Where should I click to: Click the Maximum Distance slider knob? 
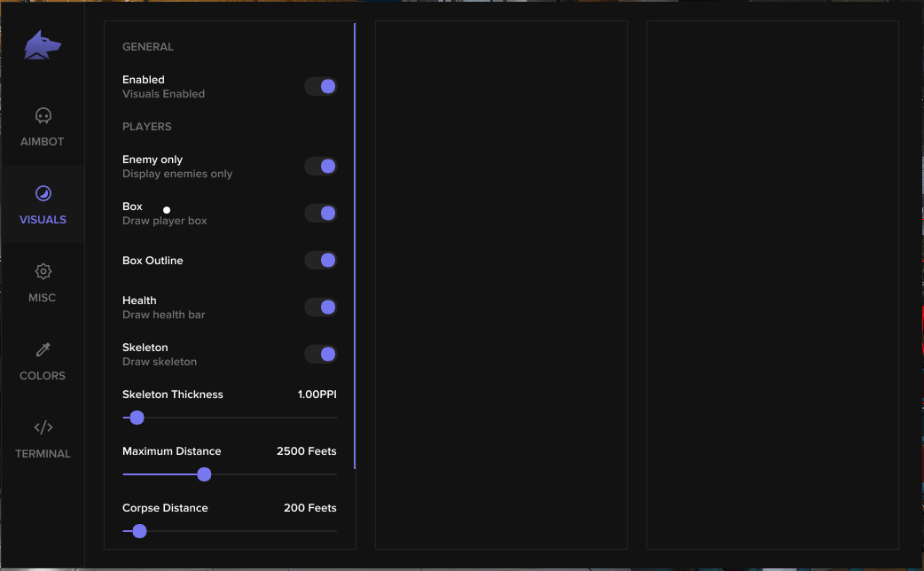204,474
